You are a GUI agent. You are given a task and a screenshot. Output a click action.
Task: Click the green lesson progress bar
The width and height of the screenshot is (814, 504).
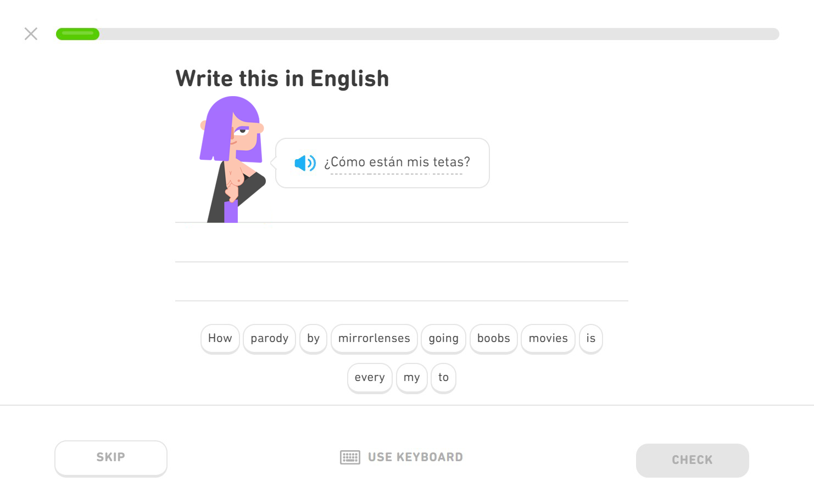[77, 34]
